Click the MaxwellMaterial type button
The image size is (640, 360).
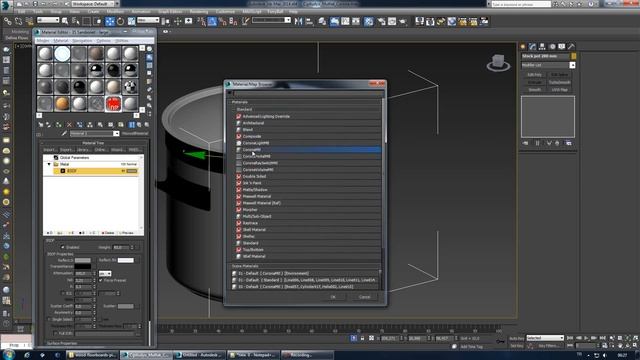pos(135,133)
